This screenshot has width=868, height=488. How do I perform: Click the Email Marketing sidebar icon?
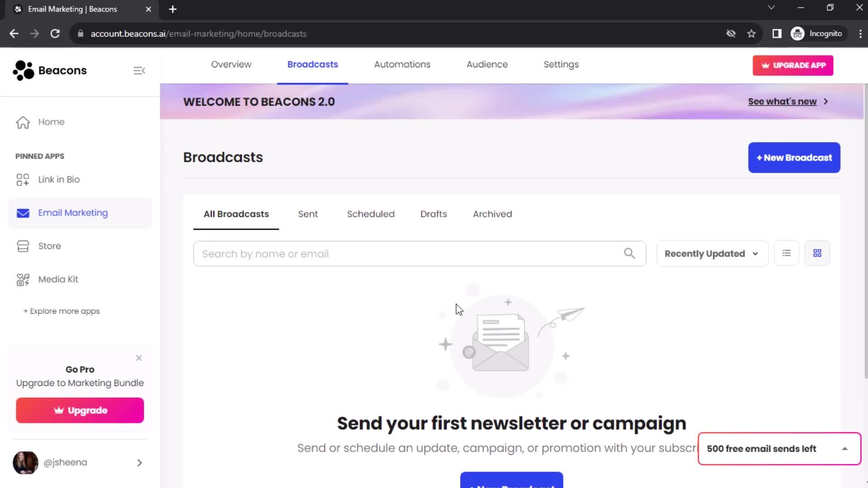tap(23, 213)
